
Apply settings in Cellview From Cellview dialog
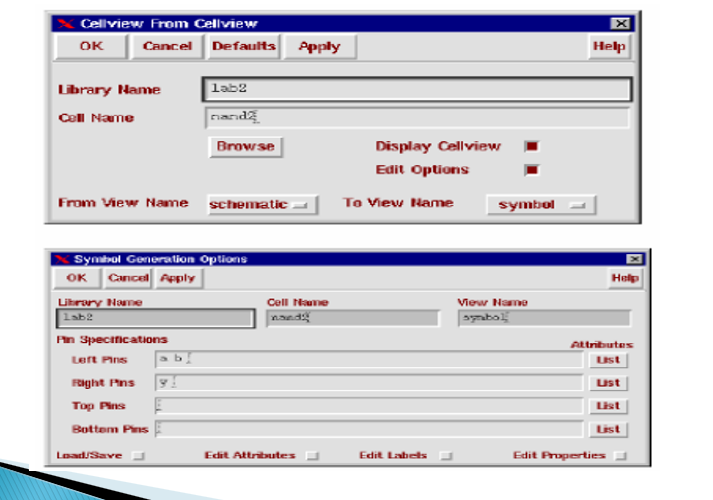[x=320, y=46]
